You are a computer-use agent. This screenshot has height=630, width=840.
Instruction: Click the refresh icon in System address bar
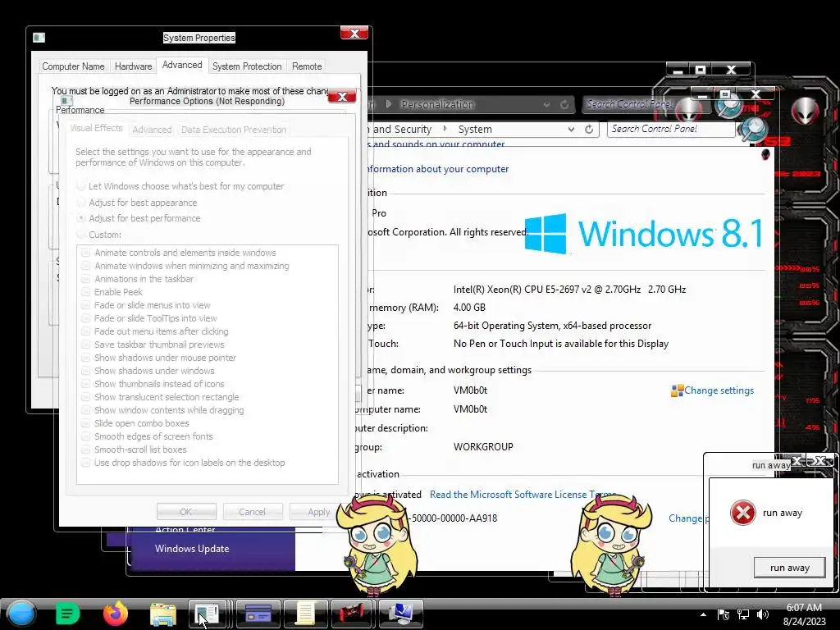click(x=589, y=129)
